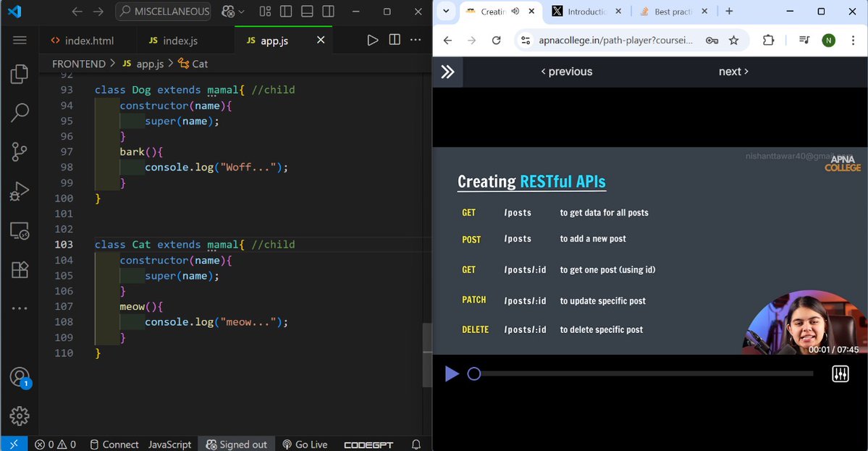
Task: Open the Search view in sidebar
Action: (20, 112)
